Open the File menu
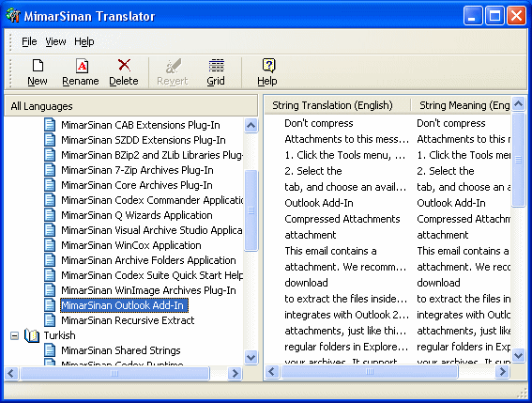This screenshot has width=532, height=403. [29, 41]
